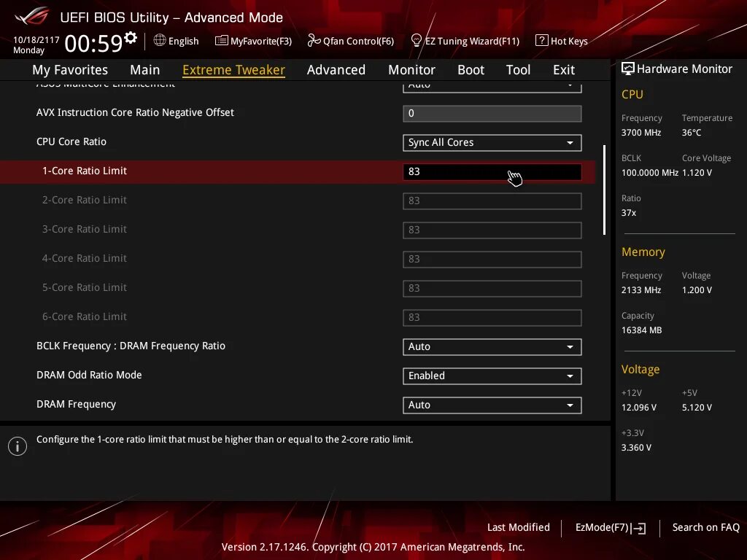Image resolution: width=747 pixels, height=560 pixels.
Task: Select DRAM Odd Ratio Mode label
Action: click(89, 376)
